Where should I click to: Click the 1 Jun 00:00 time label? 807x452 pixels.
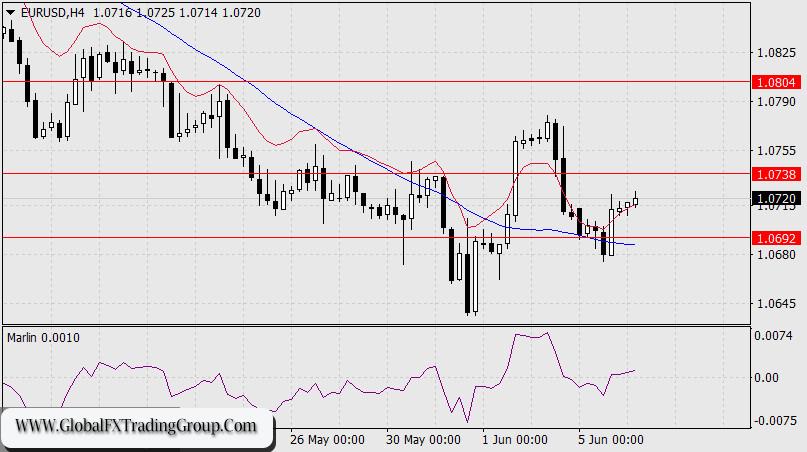coord(515,440)
